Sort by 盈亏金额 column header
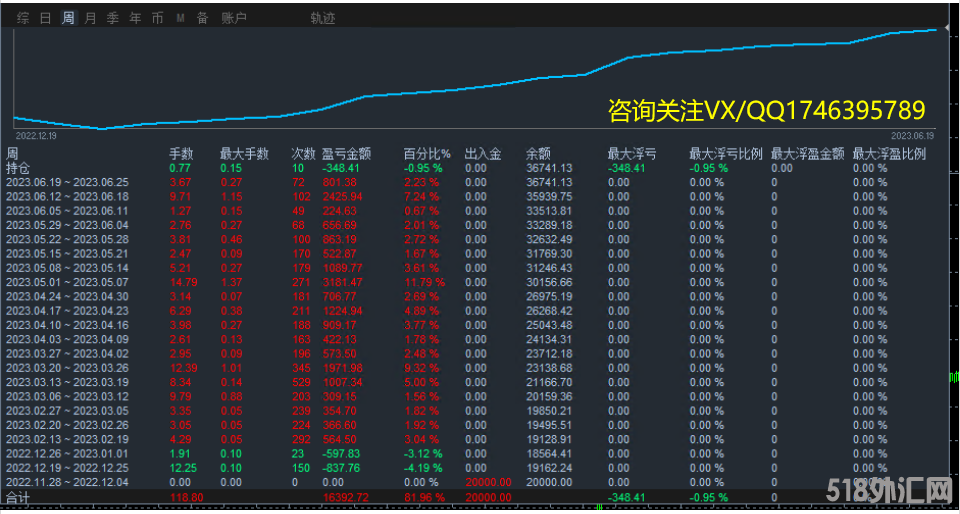The image size is (960, 514). pos(346,154)
